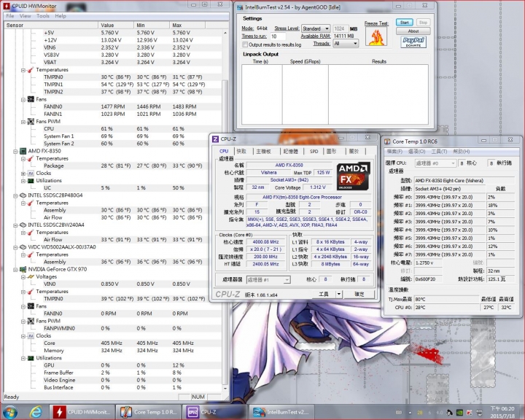Viewport: 525px width, 420px height.
Task: Open the Stress Level dropdown set to Standard
Action: [x=316, y=28]
